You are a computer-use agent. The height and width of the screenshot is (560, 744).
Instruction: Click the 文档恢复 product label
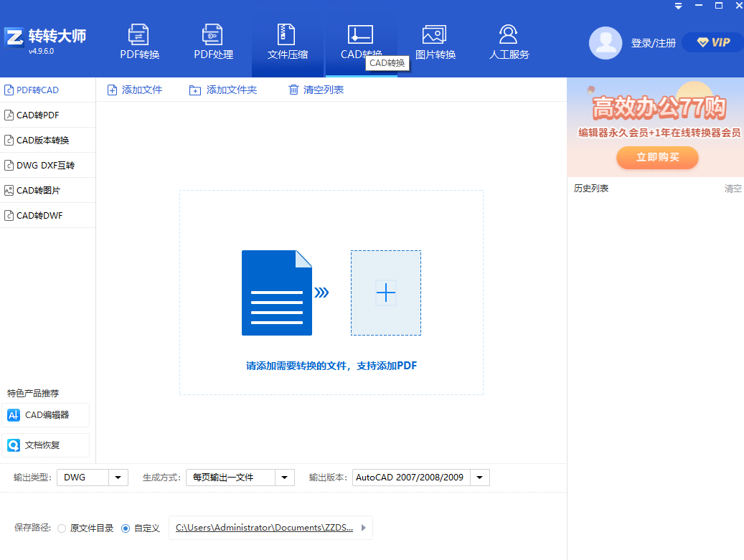[x=42, y=445]
